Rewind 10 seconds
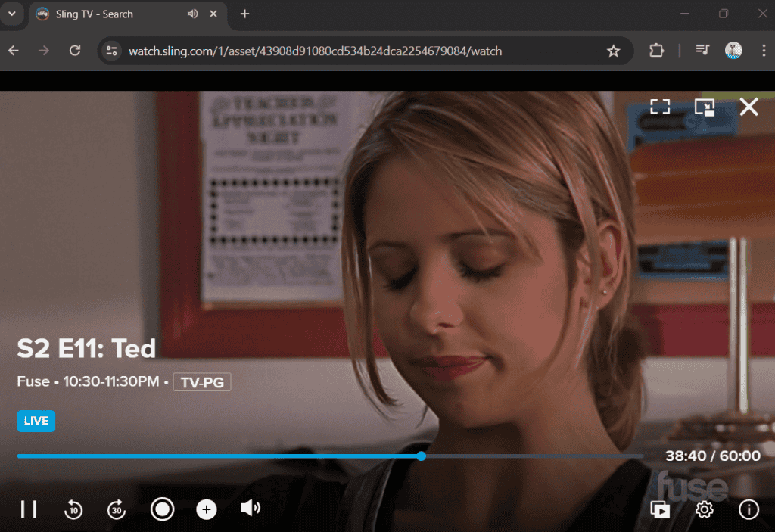775x532 pixels. pos(73,509)
